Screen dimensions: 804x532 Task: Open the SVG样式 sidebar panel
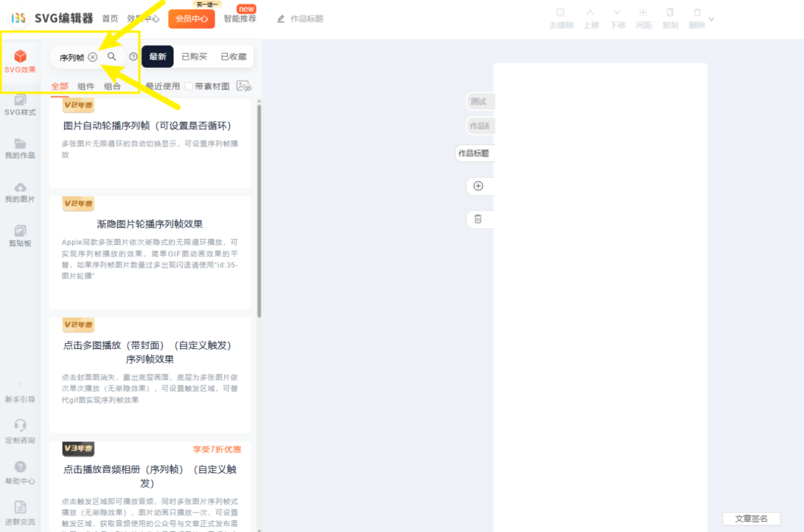click(x=20, y=104)
